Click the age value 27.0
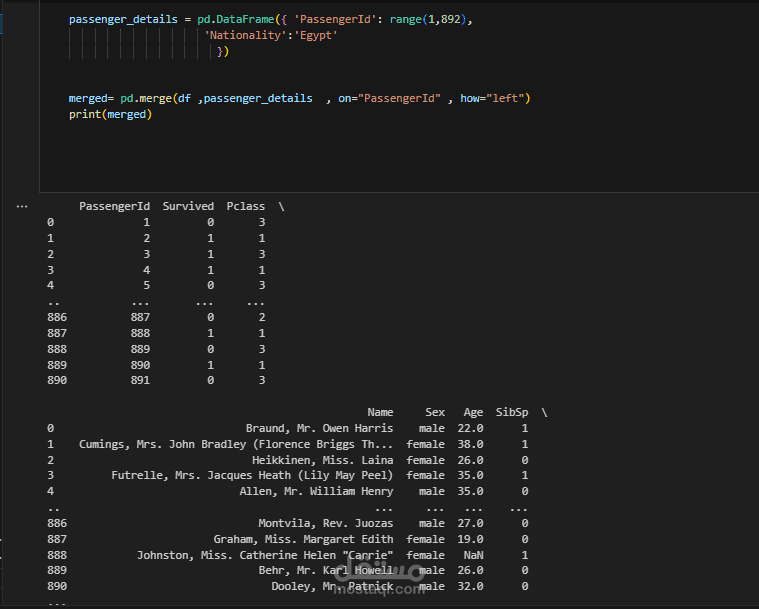The image size is (759, 609). click(x=470, y=523)
